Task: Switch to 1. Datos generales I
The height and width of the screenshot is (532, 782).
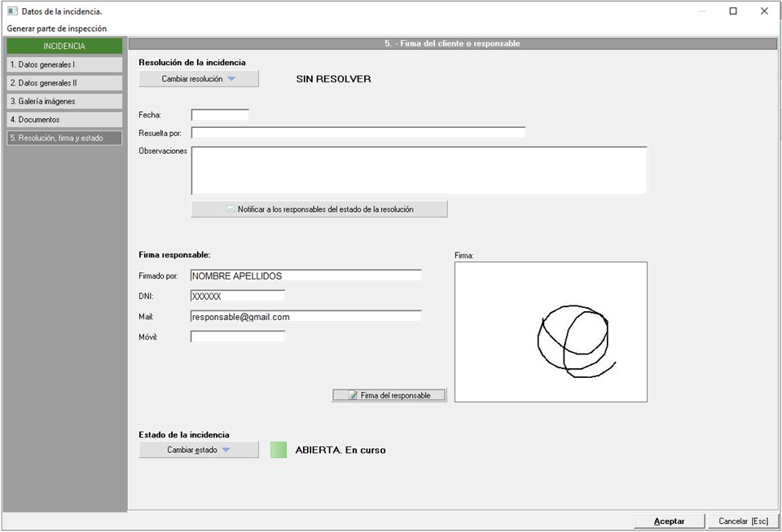Action: coord(64,64)
